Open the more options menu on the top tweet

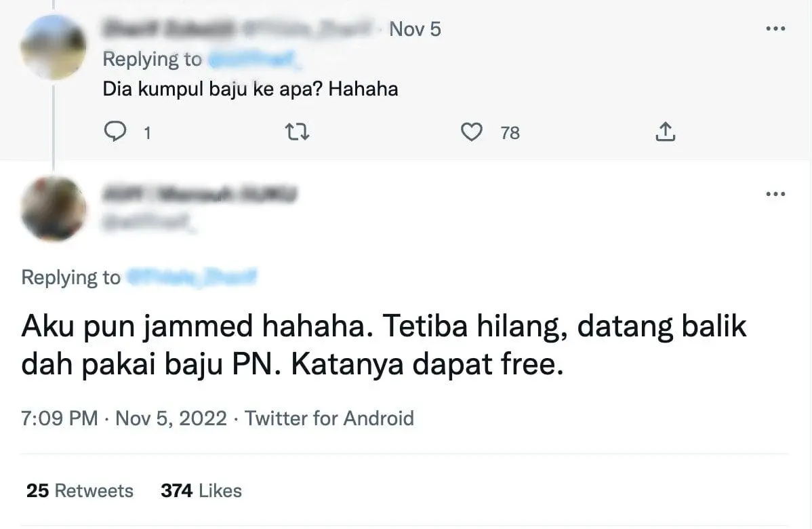click(x=775, y=29)
